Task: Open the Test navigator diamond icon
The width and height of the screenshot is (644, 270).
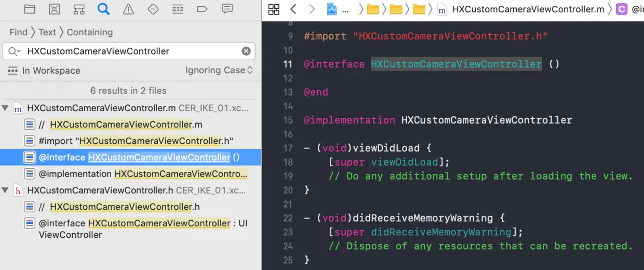Action: click(153, 9)
